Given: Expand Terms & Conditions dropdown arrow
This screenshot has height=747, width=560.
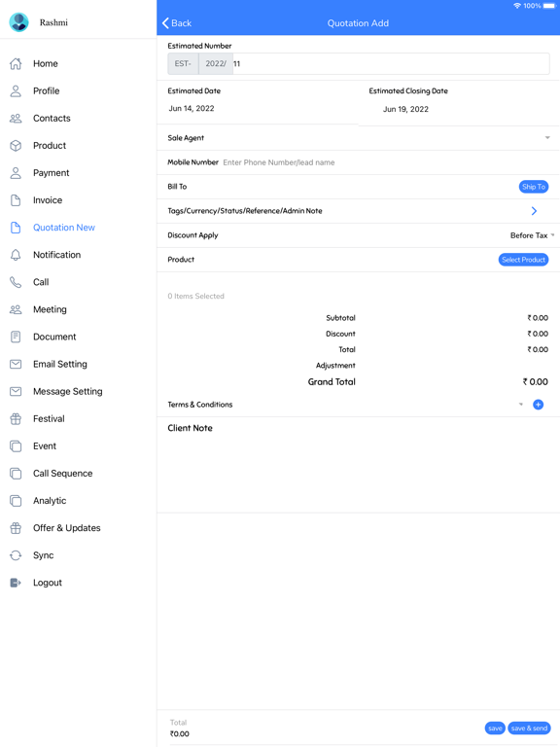Looking at the screenshot, I should pos(521,405).
